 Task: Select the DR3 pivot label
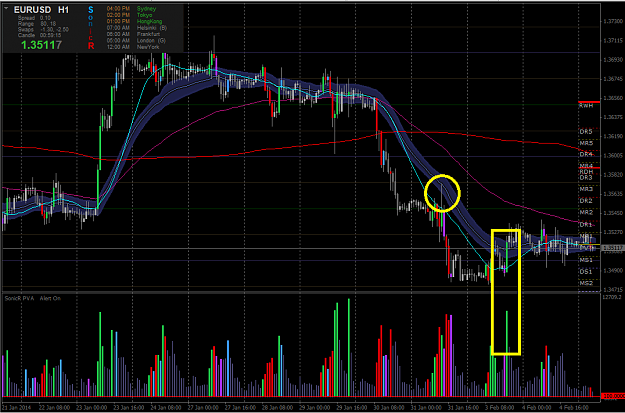coord(586,177)
